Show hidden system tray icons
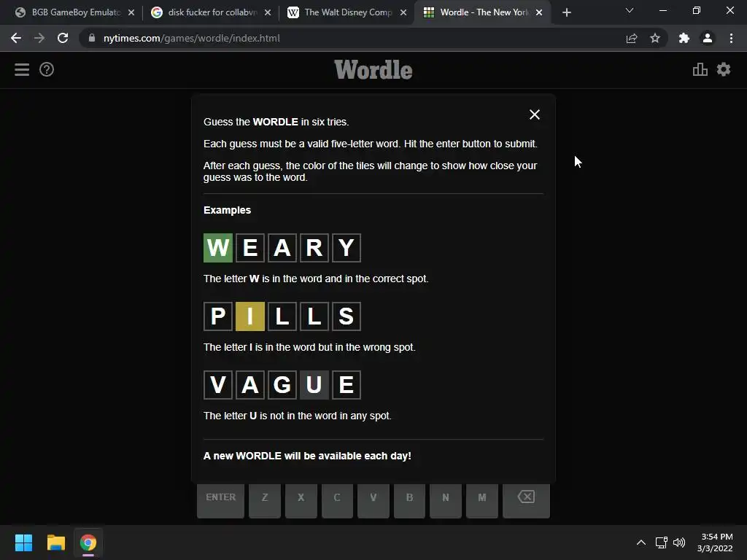747x560 pixels. [x=641, y=542]
